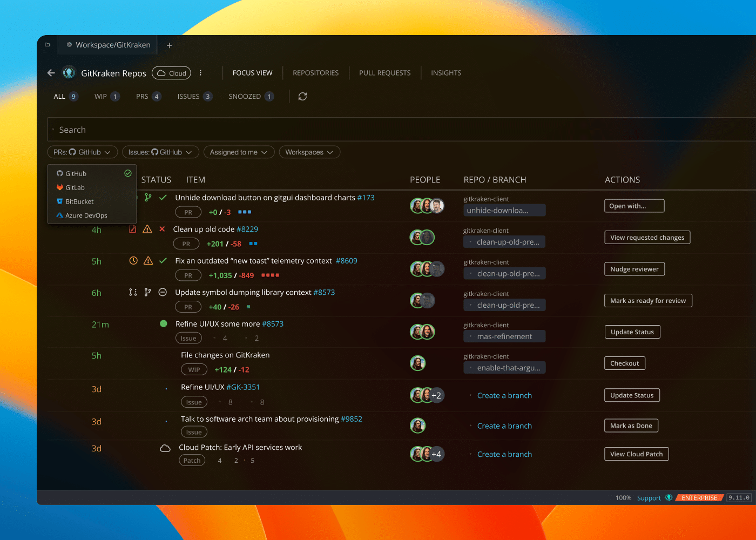Click the Checkout button

624,363
